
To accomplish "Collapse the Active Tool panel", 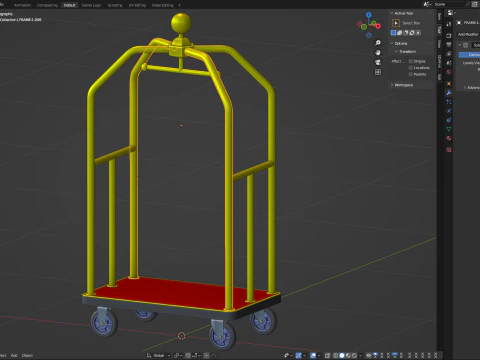I will pos(391,13).
